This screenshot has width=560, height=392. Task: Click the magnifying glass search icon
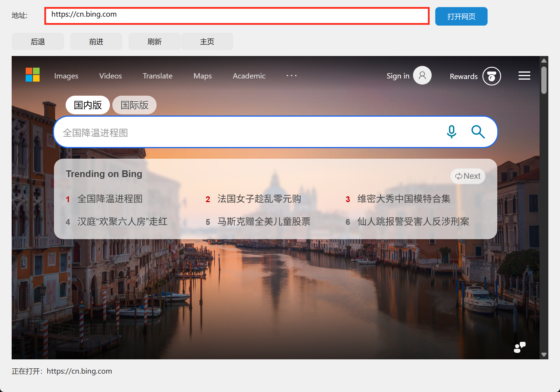click(478, 132)
